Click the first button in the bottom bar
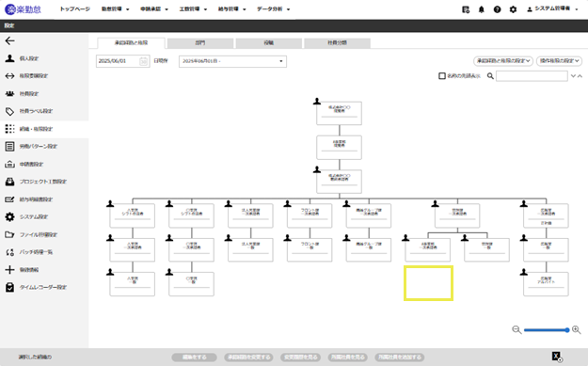588x366 pixels. pyautogui.click(x=194, y=358)
